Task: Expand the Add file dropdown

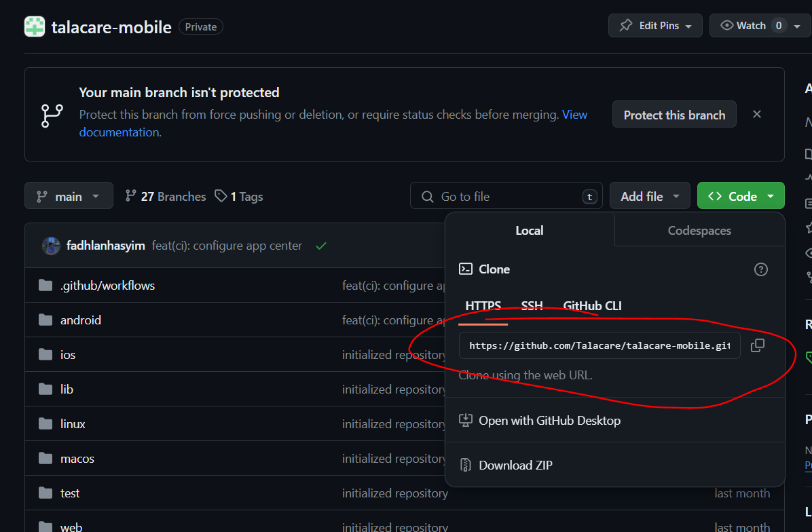Action: click(x=650, y=195)
